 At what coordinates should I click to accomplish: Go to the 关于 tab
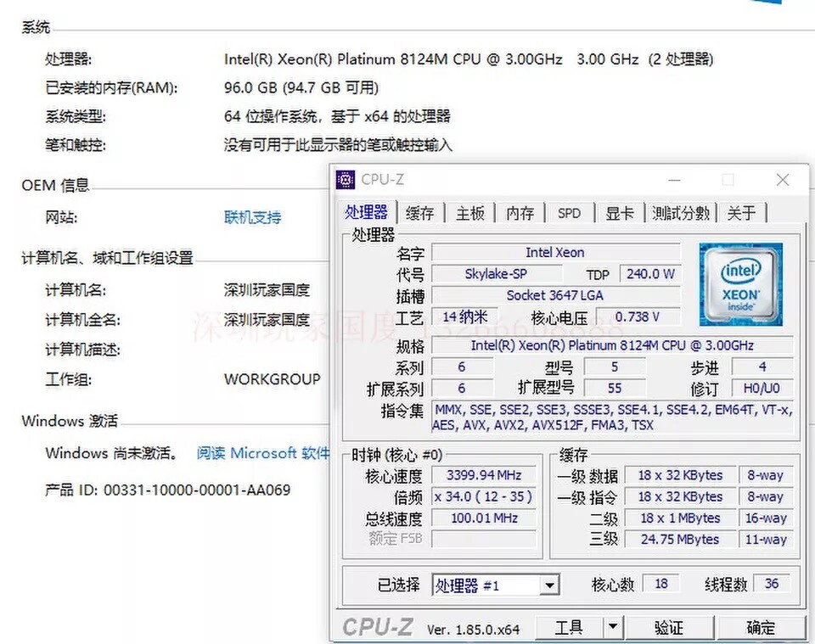click(742, 214)
